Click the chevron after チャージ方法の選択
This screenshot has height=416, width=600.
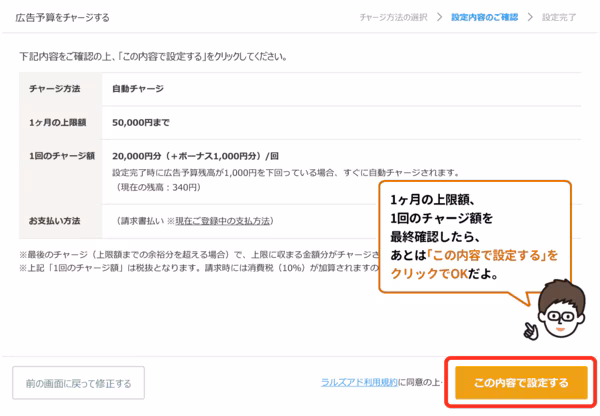pyautogui.click(x=439, y=18)
